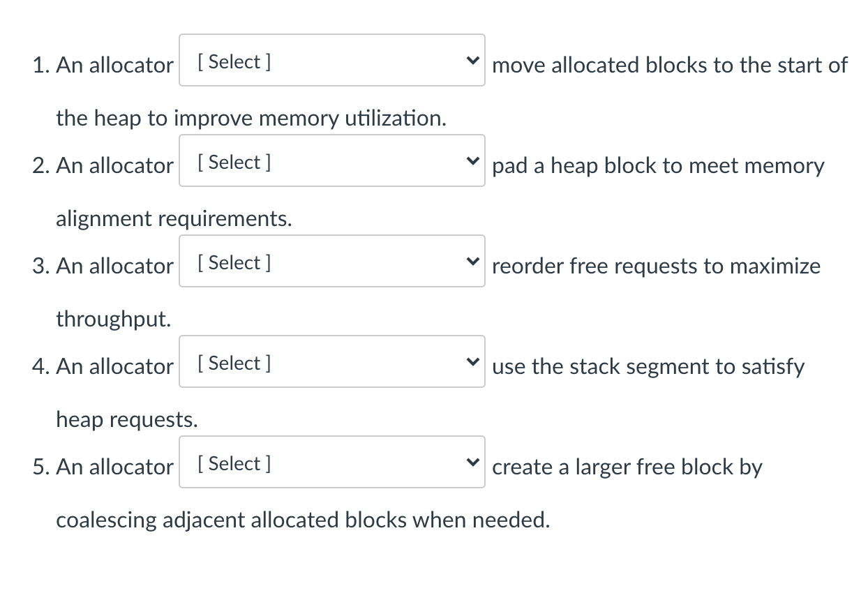Open the dropdown for question 1
The image size is (868, 593).
(331, 60)
